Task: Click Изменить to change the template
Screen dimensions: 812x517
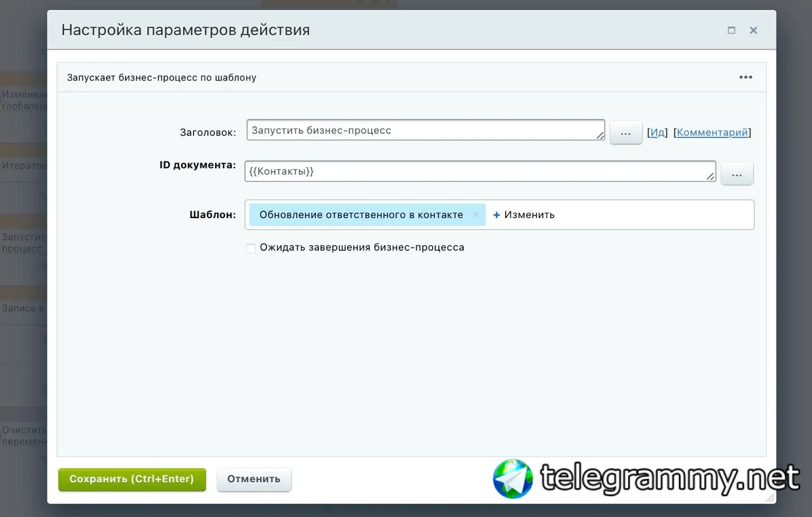Action: pos(530,215)
